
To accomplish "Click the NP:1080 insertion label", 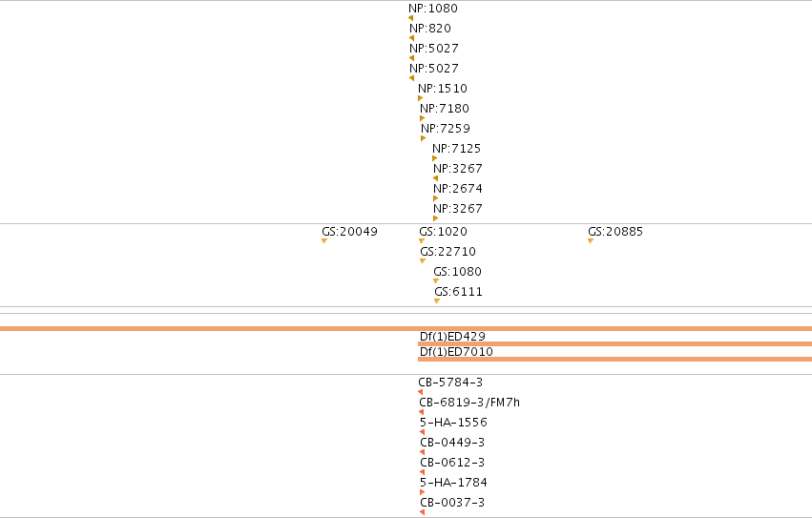I will click(433, 9).
